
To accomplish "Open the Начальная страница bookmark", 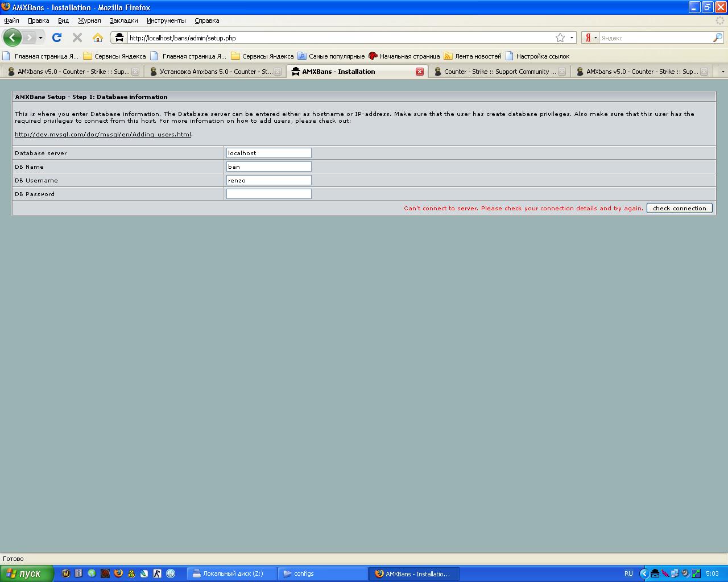I will click(404, 56).
